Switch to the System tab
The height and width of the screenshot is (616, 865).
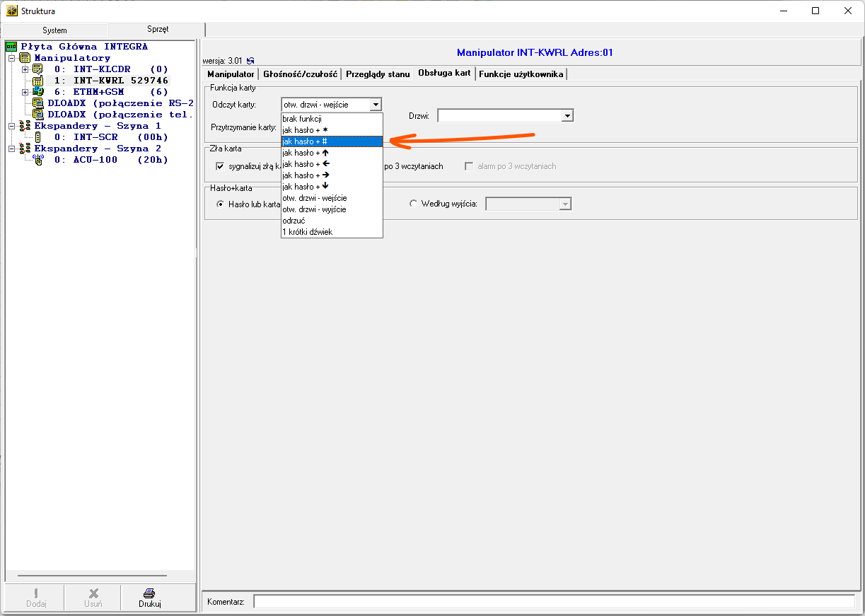point(54,30)
